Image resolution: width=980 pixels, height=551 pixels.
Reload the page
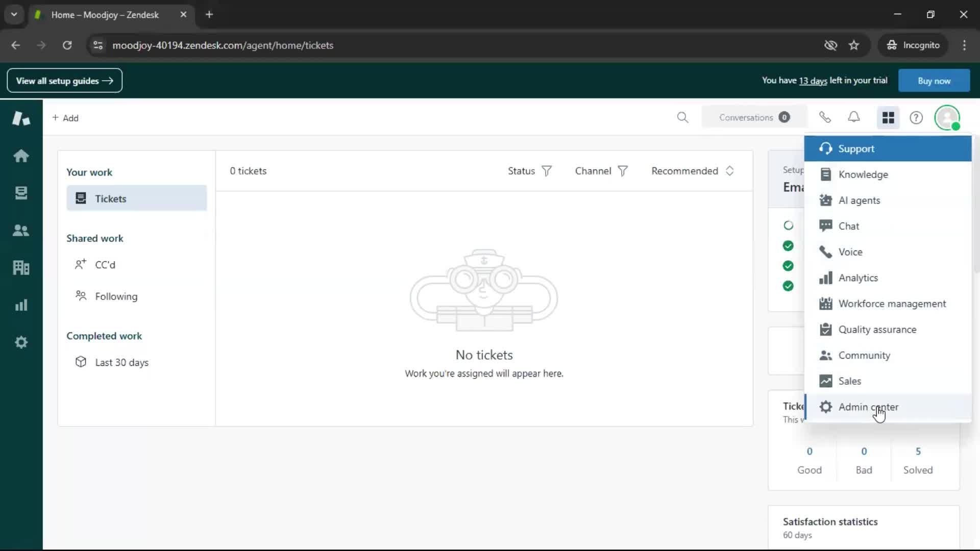pyautogui.click(x=67, y=45)
